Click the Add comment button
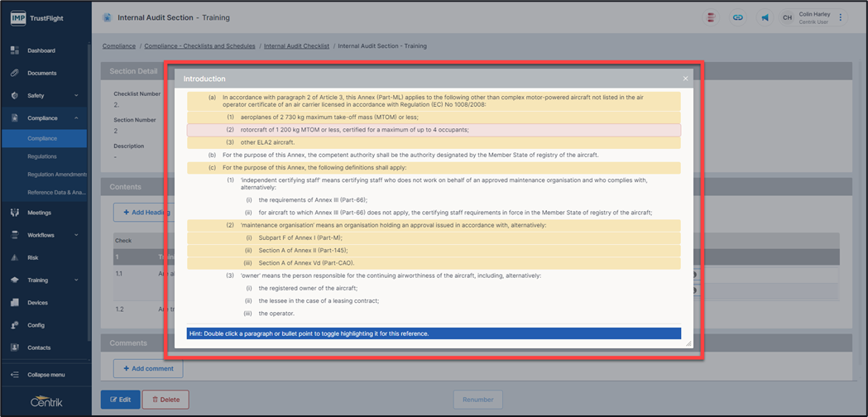 [x=148, y=368]
